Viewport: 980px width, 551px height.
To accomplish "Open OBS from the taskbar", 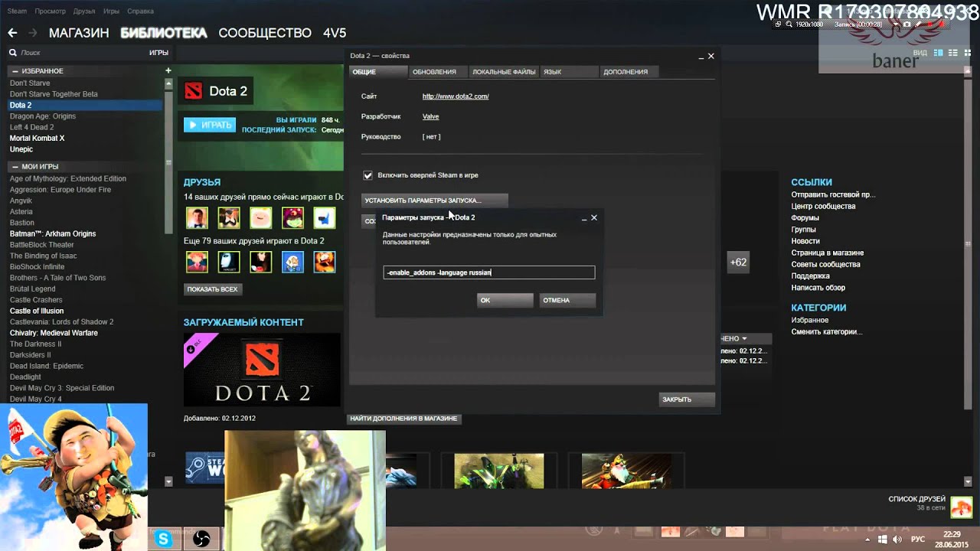I will coord(201,539).
